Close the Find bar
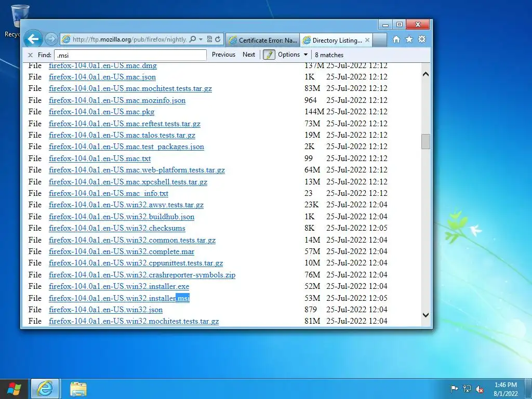The height and width of the screenshot is (399, 532). [30, 55]
